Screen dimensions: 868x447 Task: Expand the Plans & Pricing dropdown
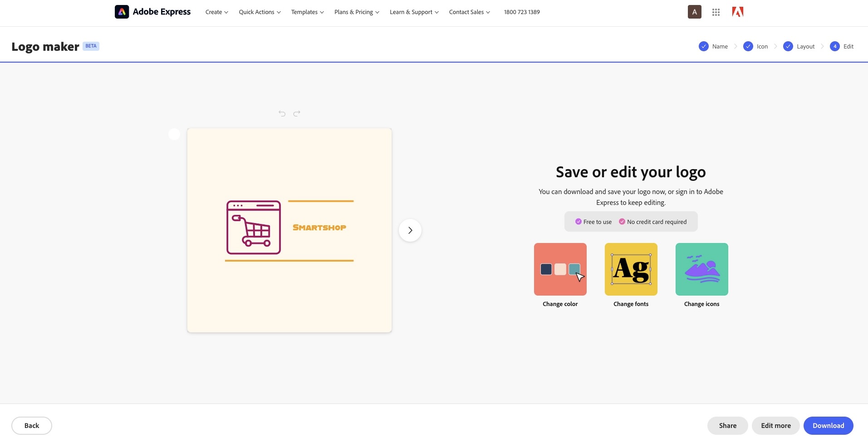pyautogui.click(x=357, y=12)
